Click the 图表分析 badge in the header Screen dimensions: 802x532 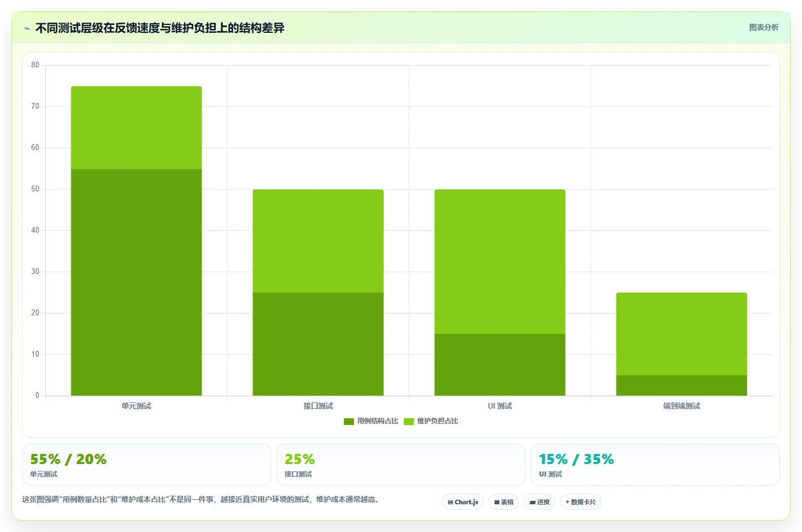point(764,27)
